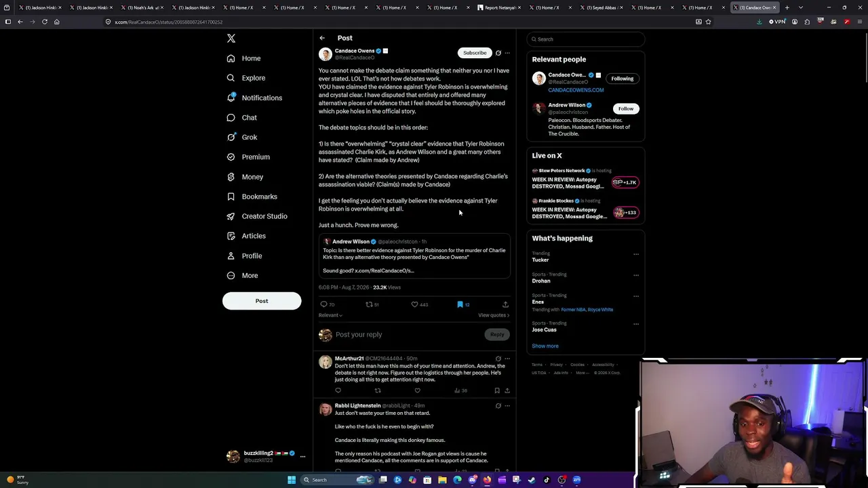The image size is (868, 488).
Task: Open Andrew Wilson's quoted post
Action: [414, 256]
